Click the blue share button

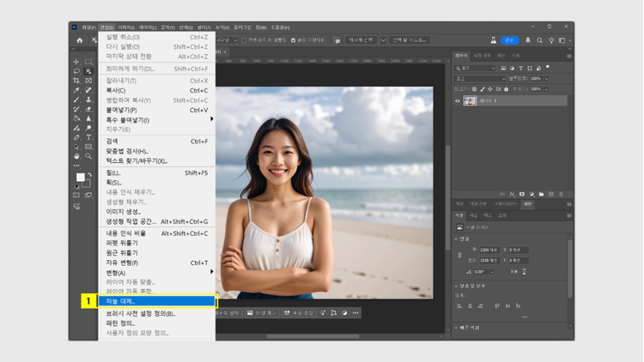pos(510,40)
